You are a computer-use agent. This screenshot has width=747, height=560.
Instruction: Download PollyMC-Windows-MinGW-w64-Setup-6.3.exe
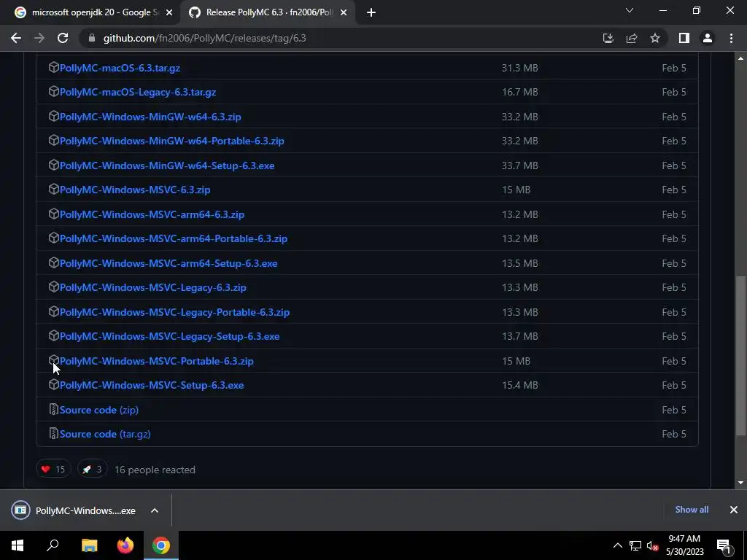coord(167,166)
